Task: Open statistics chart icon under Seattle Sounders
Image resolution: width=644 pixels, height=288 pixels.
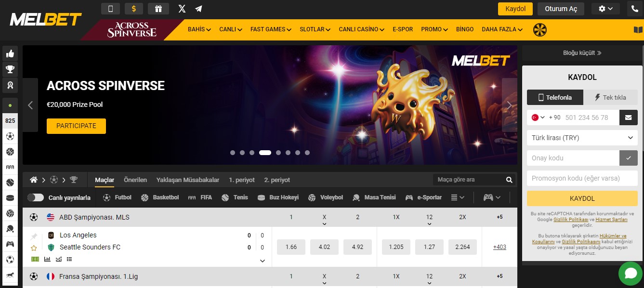Action: click(x=47, y=259)
